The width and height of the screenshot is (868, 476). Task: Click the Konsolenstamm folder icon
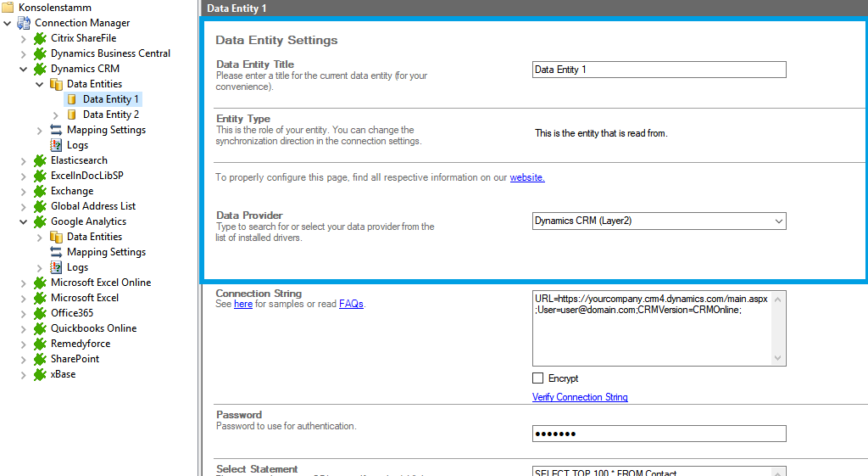click(x=8, y=8)
